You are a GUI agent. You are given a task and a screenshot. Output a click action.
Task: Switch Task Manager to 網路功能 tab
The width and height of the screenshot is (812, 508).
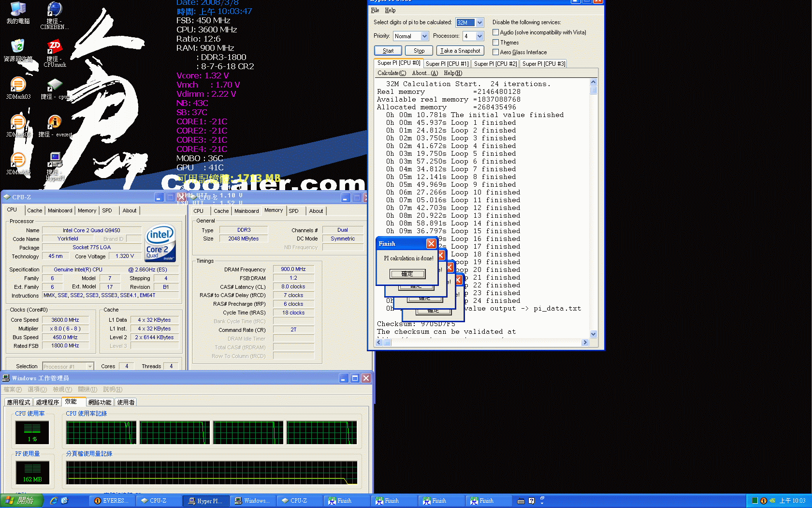[100, 403]
